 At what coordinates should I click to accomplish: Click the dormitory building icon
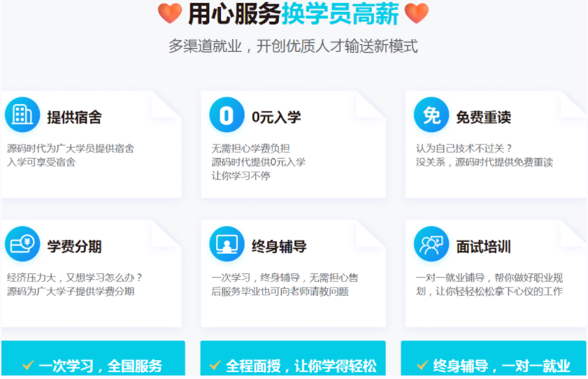(x=22, y=115)
